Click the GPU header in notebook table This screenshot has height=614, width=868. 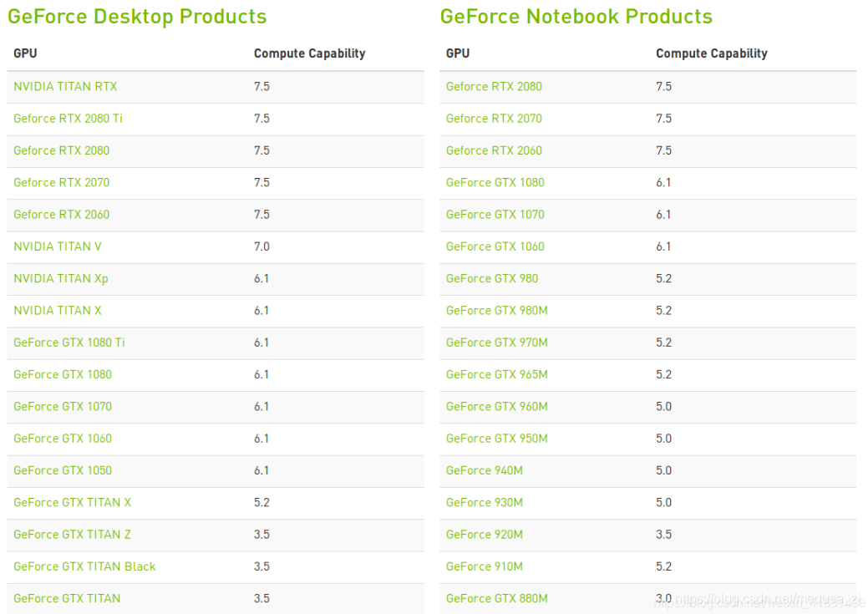coord(458,53)
